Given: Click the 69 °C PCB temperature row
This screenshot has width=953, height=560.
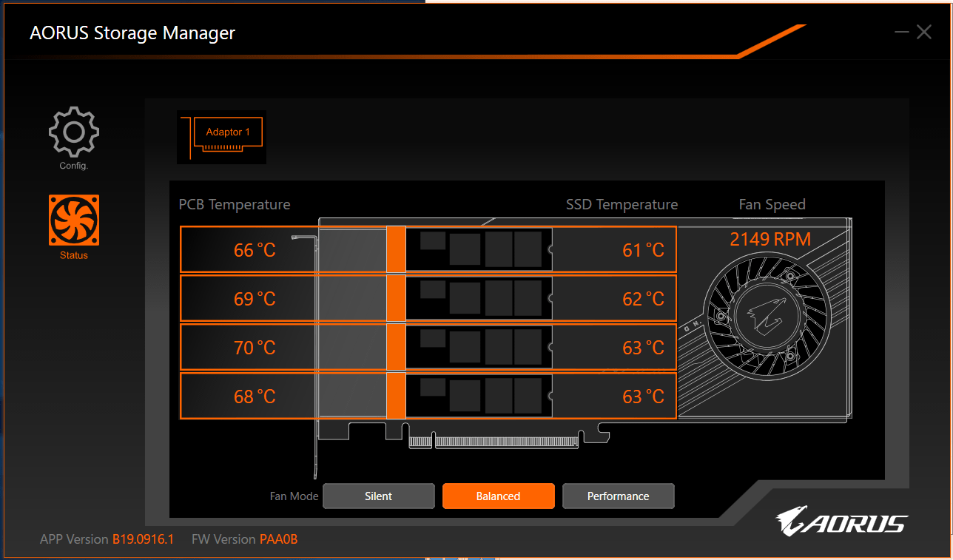Looking at the screenshot, I should [255, 299].
